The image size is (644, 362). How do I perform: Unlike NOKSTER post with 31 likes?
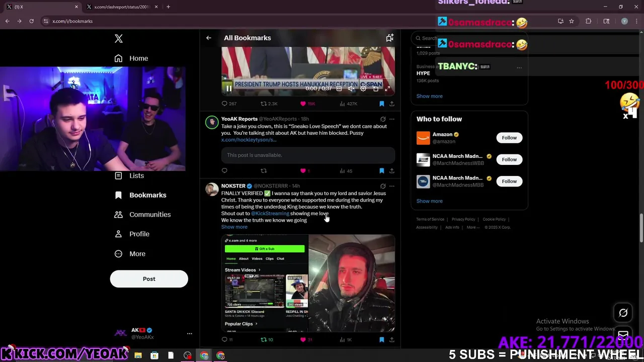[x=306, y=340]
